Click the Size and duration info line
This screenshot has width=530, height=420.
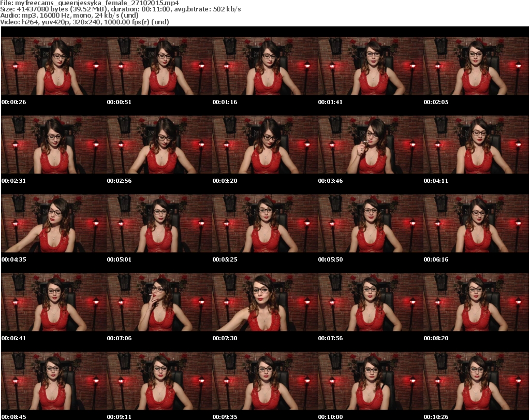[x=121, y=9]
